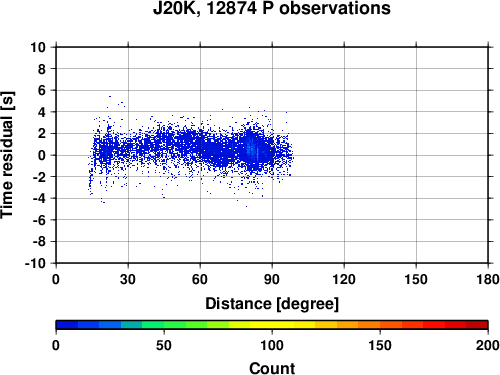
Task: Click the y-axis tick label 10
Action: [x=38, y=47]
